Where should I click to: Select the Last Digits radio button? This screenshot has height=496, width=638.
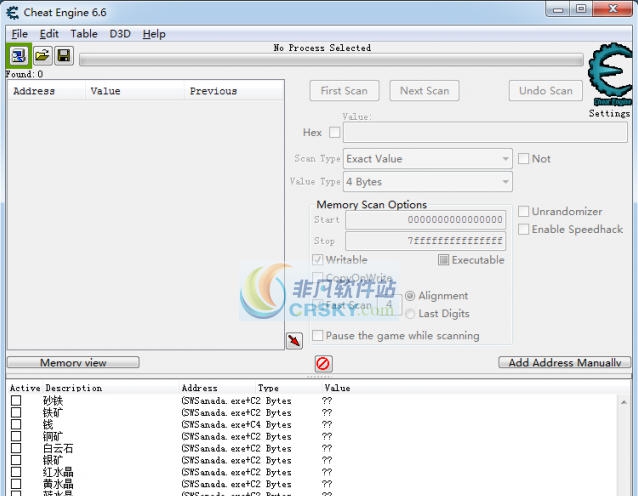point(410,313)
